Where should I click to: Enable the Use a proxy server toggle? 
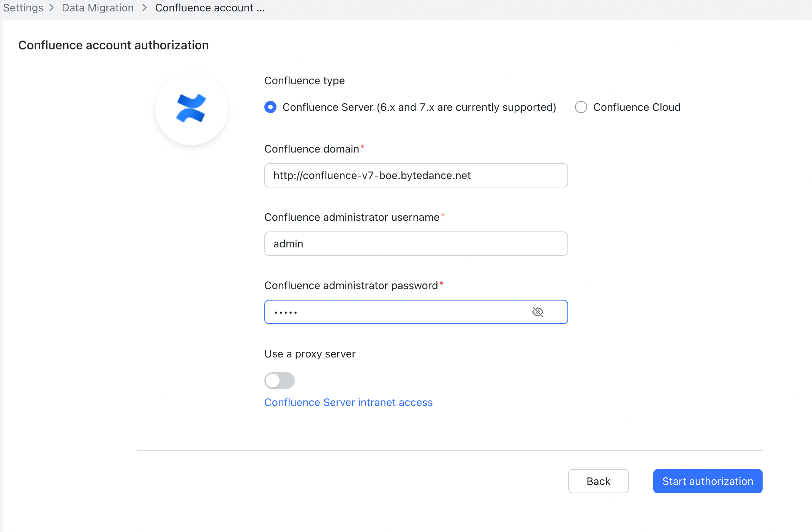tap(280, 380)
